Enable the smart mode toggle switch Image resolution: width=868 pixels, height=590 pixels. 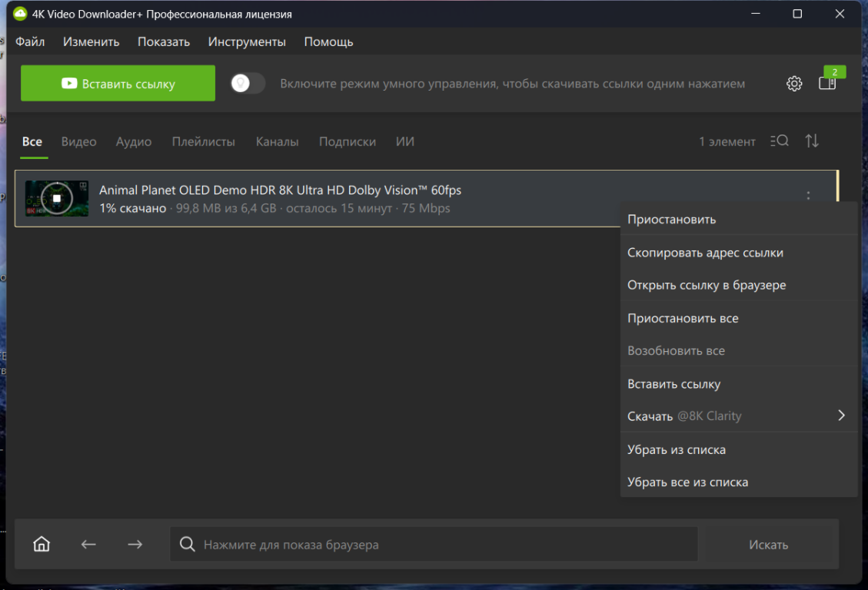click(248, 84)
